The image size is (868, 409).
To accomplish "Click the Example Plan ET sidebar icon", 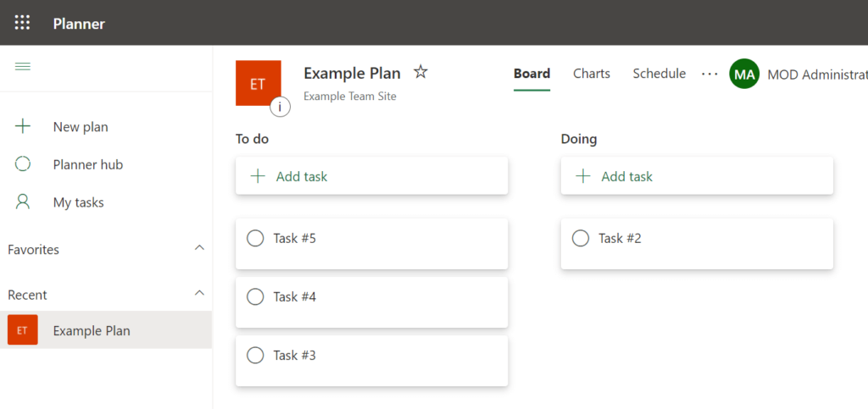I will [x=23, y=330].
